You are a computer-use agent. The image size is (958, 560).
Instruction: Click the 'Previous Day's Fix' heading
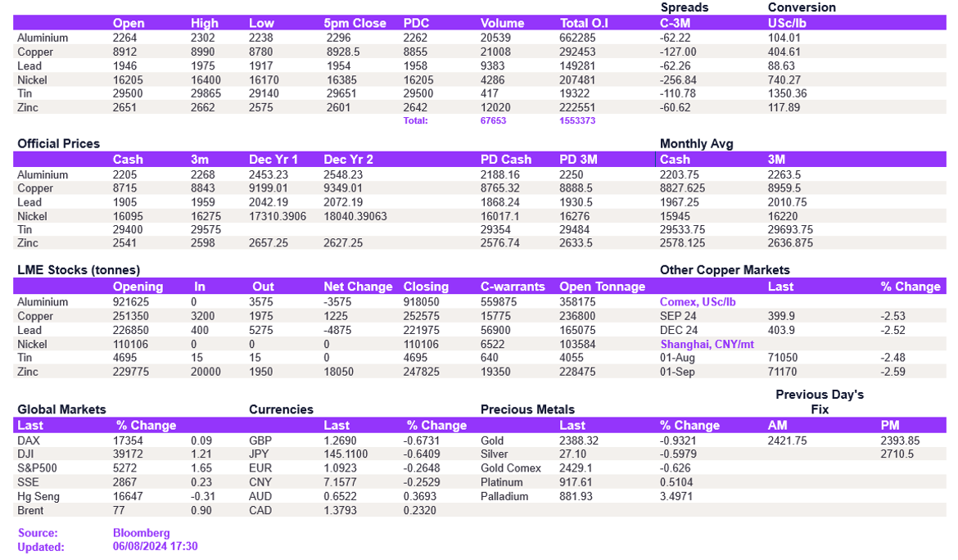[820, 402]
